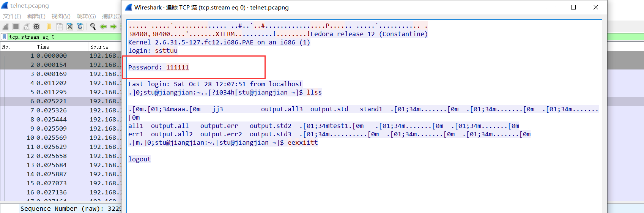Click the save capture file icon
This screenshot has height=213, width=644.
click(60, 27)
